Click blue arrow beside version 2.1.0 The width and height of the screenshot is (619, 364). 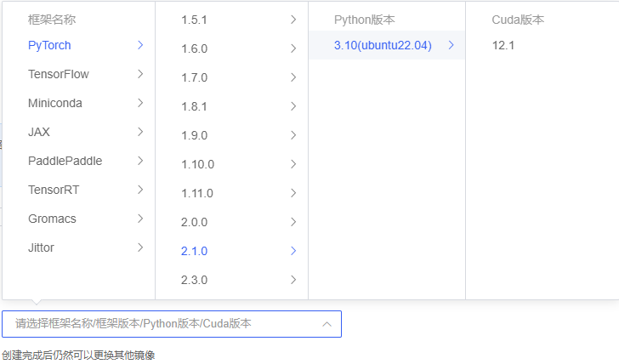coord(293,251)
